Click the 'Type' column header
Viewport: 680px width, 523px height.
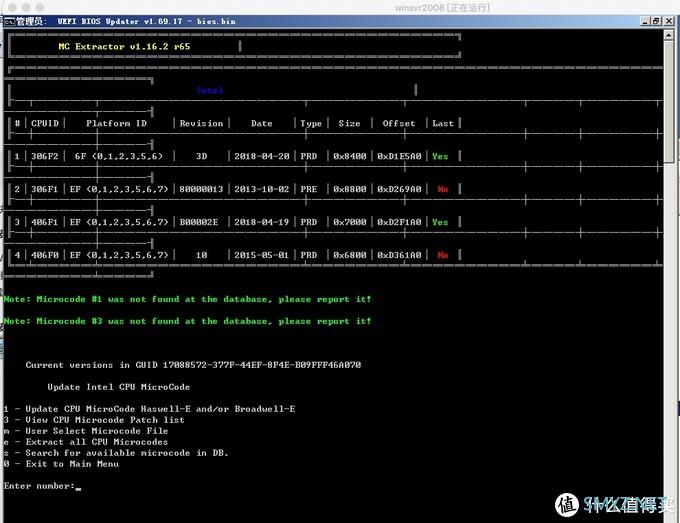click(311, 124)
